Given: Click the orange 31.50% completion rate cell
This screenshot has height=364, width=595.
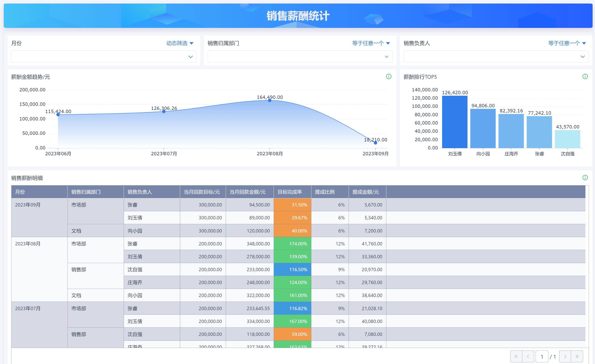Looking at the screenshot, I should [x=292, y=205].
